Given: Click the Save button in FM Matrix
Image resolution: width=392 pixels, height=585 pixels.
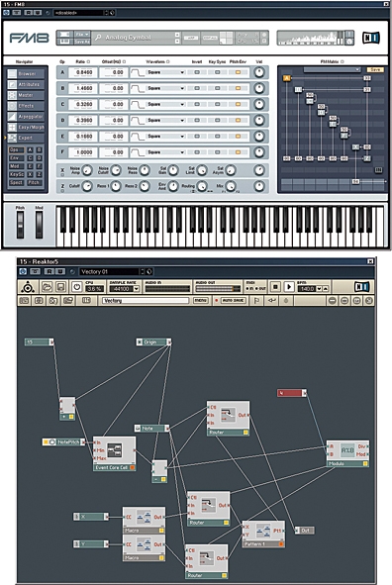Looking at the screenshot, I should point(375,69).
